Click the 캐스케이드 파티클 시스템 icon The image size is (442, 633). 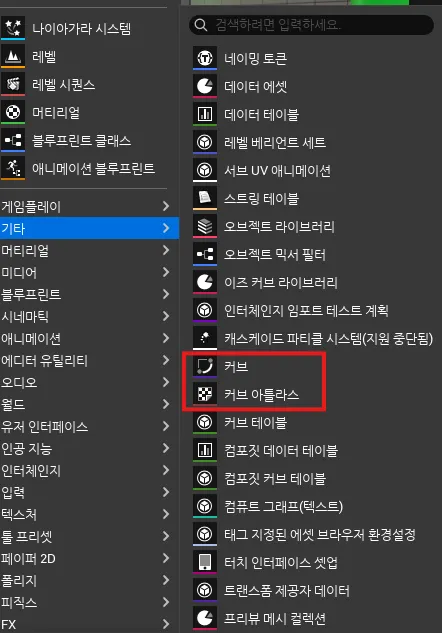(x=205, y=338)
